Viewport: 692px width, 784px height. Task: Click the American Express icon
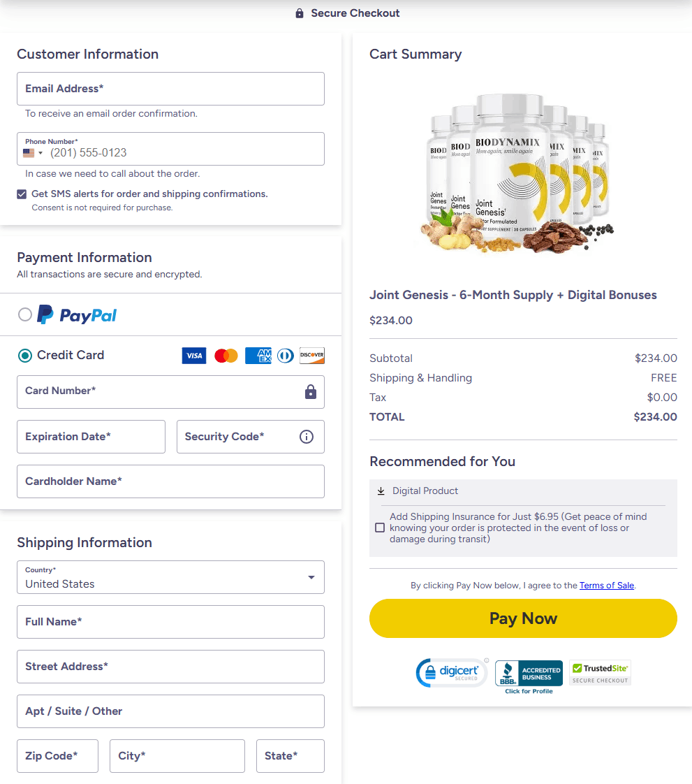pyautogui.click(x=258, y=356)
